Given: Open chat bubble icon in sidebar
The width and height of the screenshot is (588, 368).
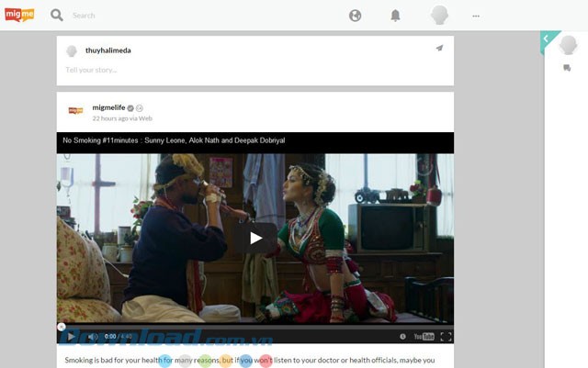Looking at the screenshot, I should coord(567,67).
